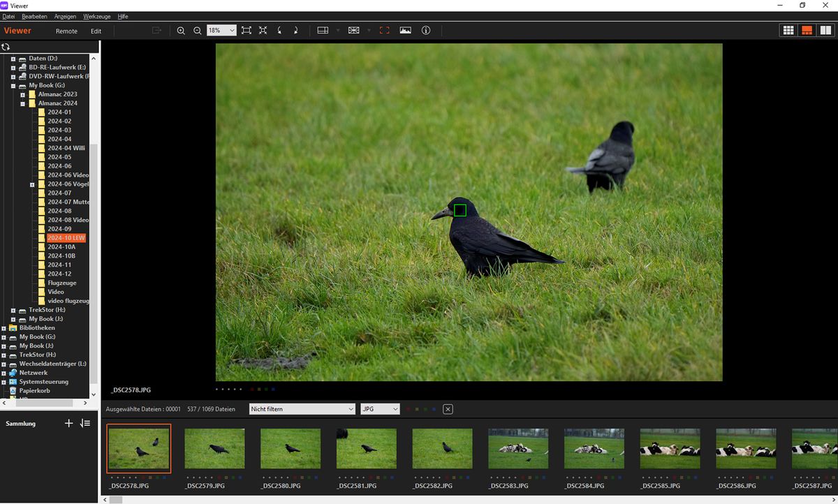Image resolution: width=838 pixels, height=504 pixels.
Task: Rotate the image counterclockwise
Action: click(279, 30)
